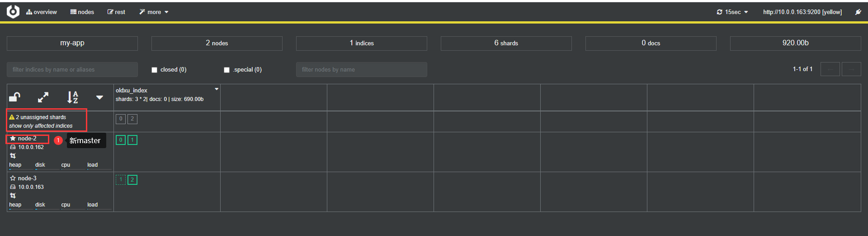The height and width of the screenshot is (236, 868).
Task: Switch to the nodes page
Action: 82,12
